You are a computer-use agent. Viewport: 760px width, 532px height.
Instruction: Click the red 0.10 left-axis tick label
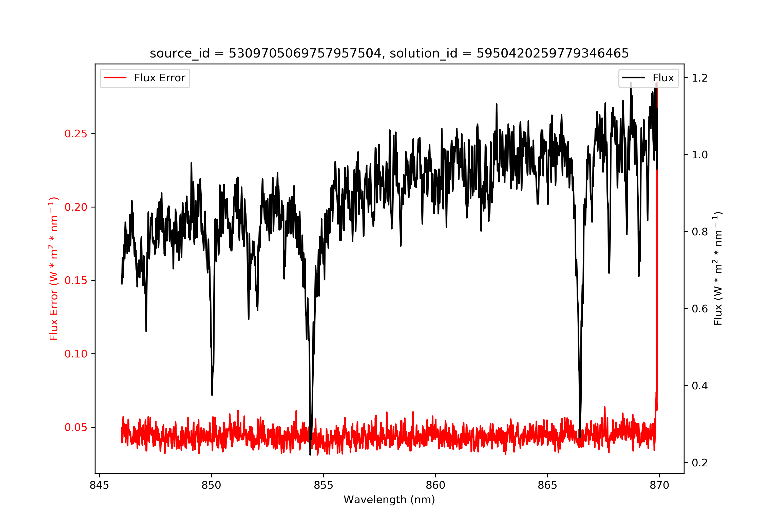tap(76, 354)
